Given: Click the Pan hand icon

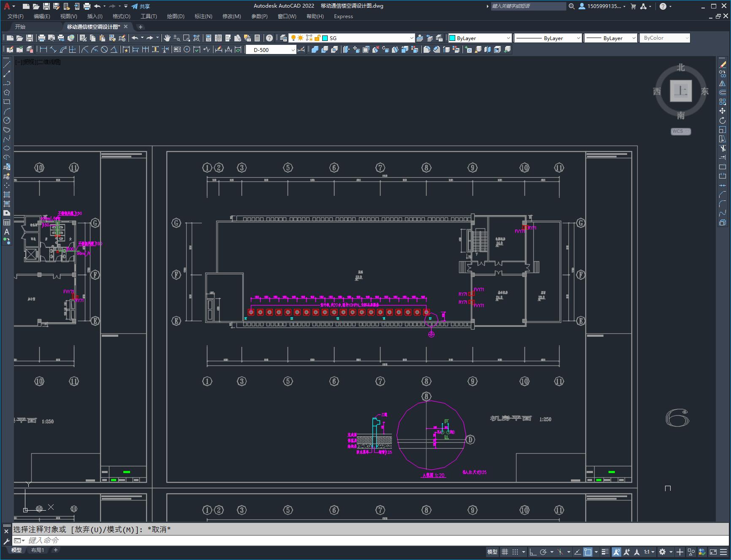Looking at the screenshot, I should coord(167,38).
